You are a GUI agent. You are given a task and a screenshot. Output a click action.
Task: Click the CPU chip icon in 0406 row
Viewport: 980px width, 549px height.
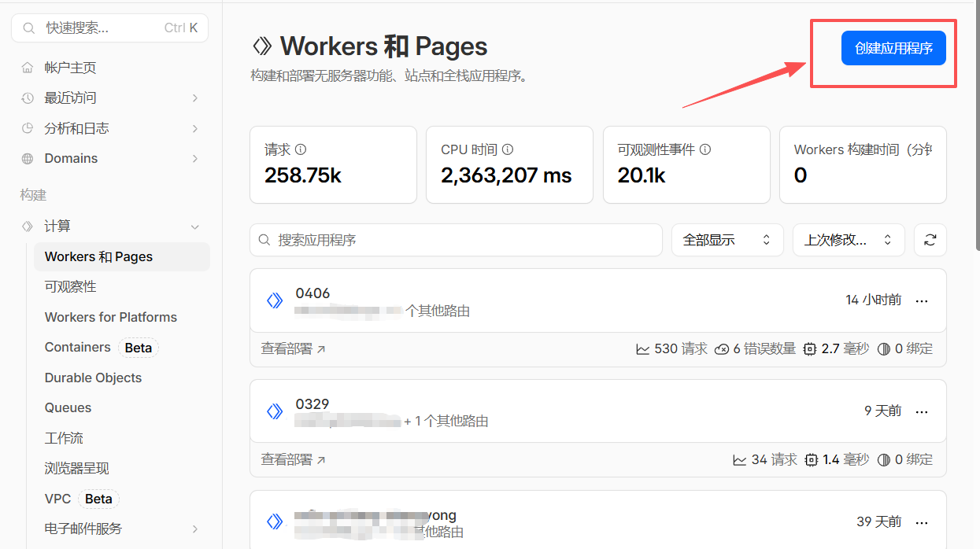coord(810,349)
